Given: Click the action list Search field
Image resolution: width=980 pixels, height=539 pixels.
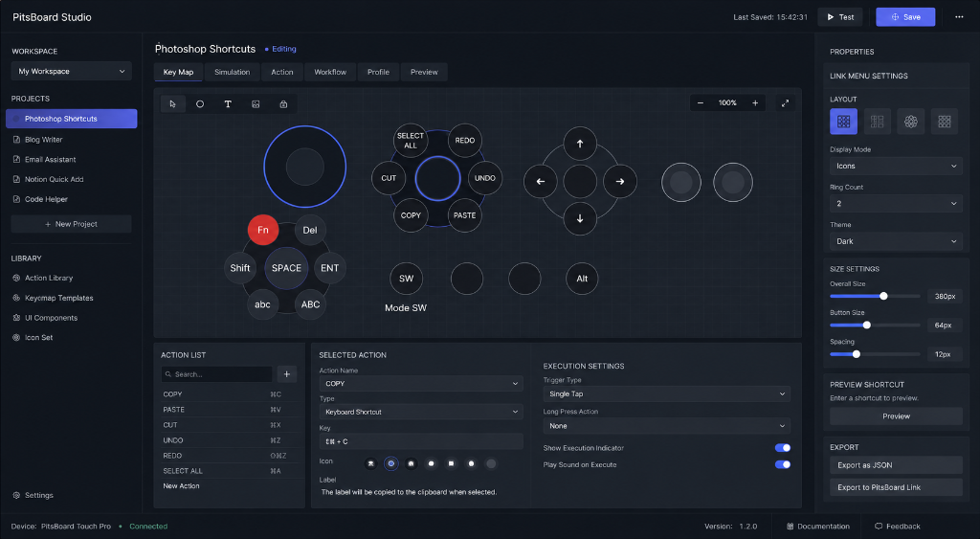Looking at the screenshot, I should pyautogui.click(x=217, y=374).
